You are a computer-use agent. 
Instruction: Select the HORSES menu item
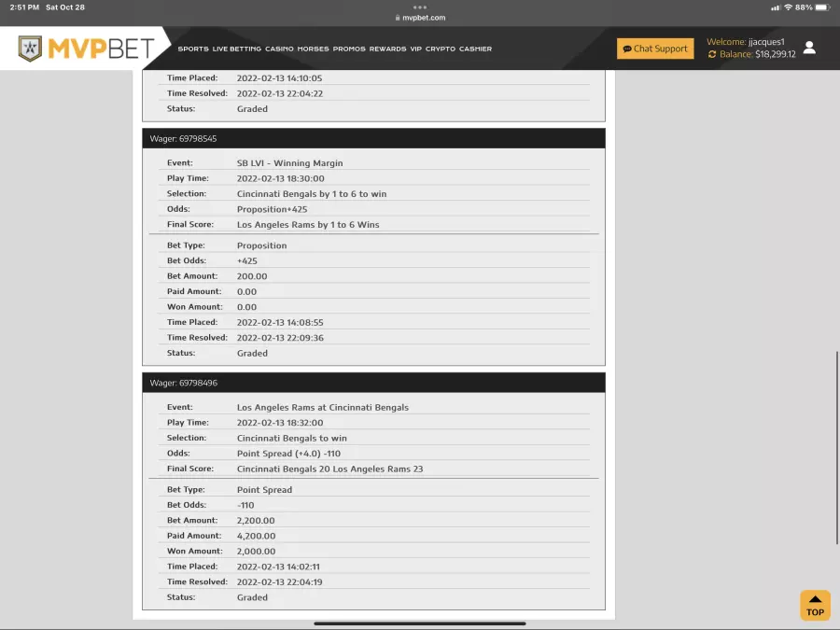pos(313,49)
